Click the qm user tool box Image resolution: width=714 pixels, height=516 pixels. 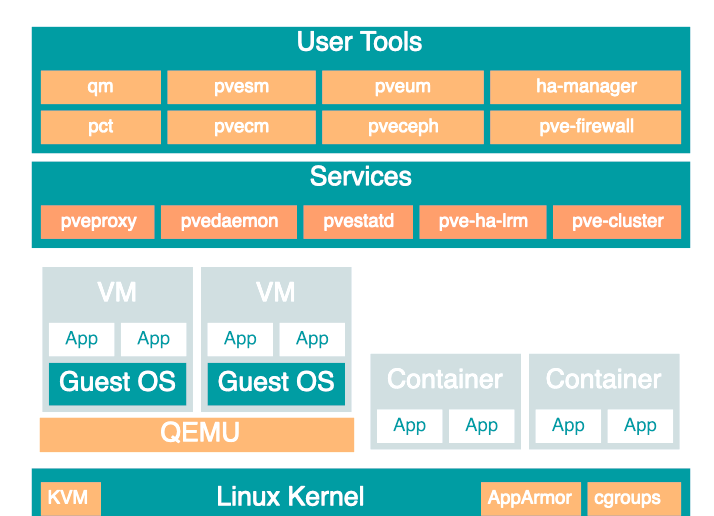point(101,87)
